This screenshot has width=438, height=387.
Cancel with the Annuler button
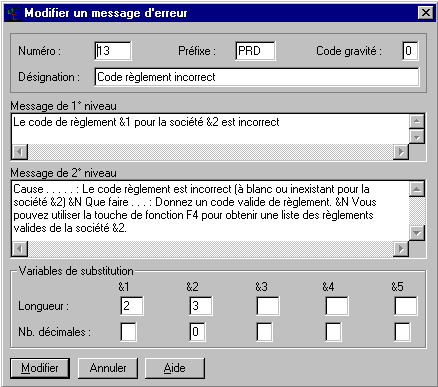pyautogui.click(x=108, y=368)
